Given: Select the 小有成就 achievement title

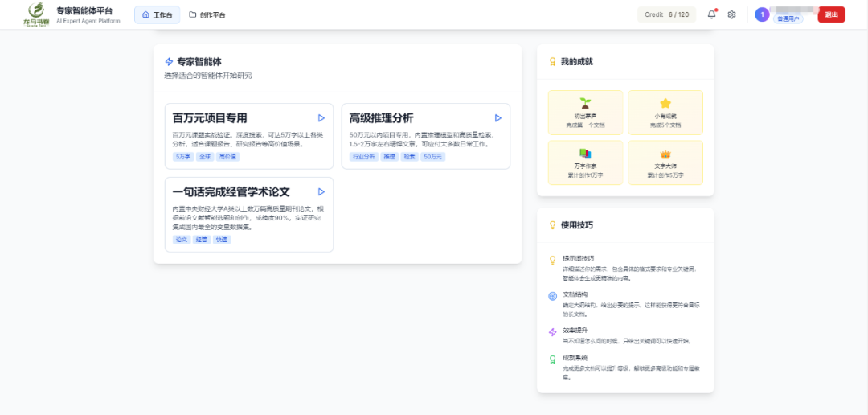Looking at the screenshot, I should (665, 117).
